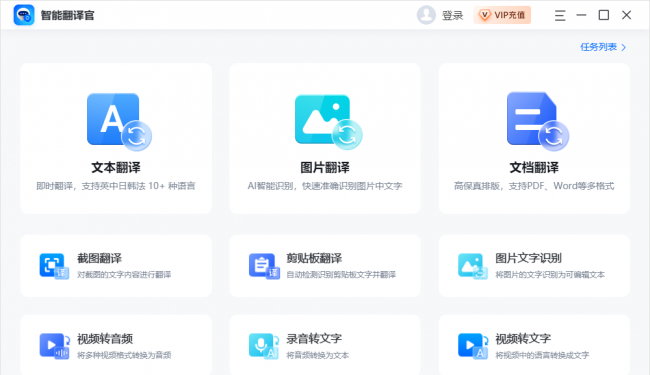Click description 自动检测识别剪贴板文字并翻译
650x375 pixels.
click(341, 275)
